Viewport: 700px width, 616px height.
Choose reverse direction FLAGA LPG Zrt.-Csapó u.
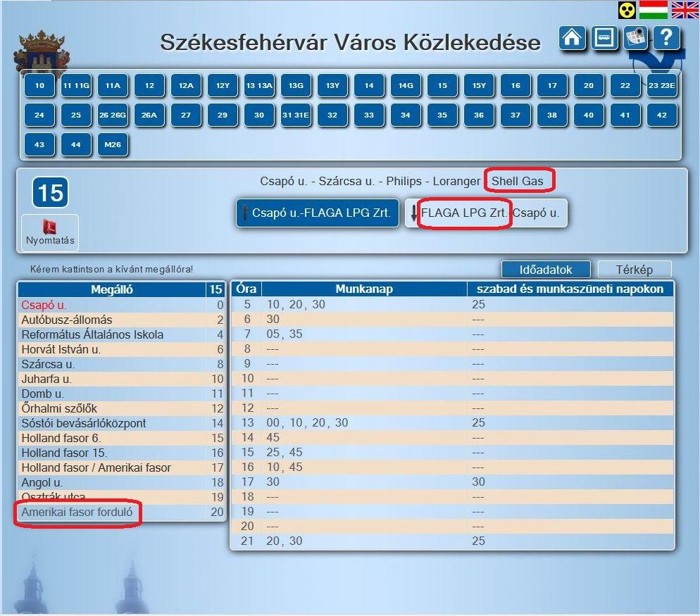(x=486, y=213)
